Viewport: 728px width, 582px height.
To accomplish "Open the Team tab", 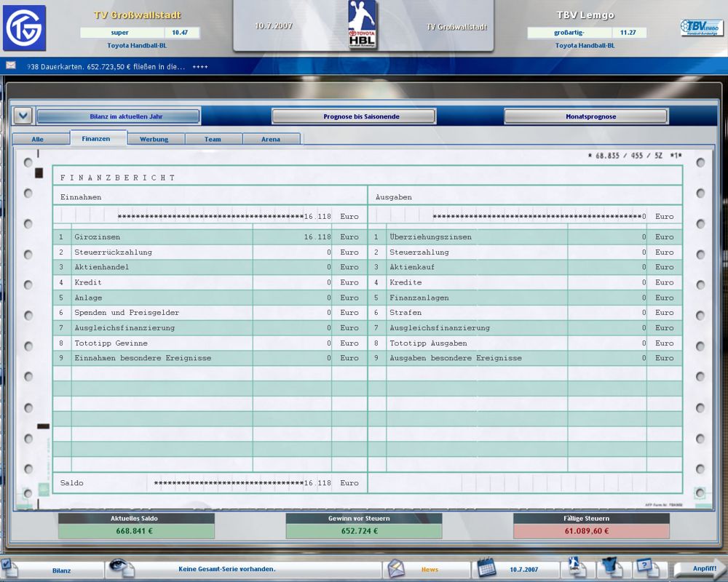I will coord(213,139).
